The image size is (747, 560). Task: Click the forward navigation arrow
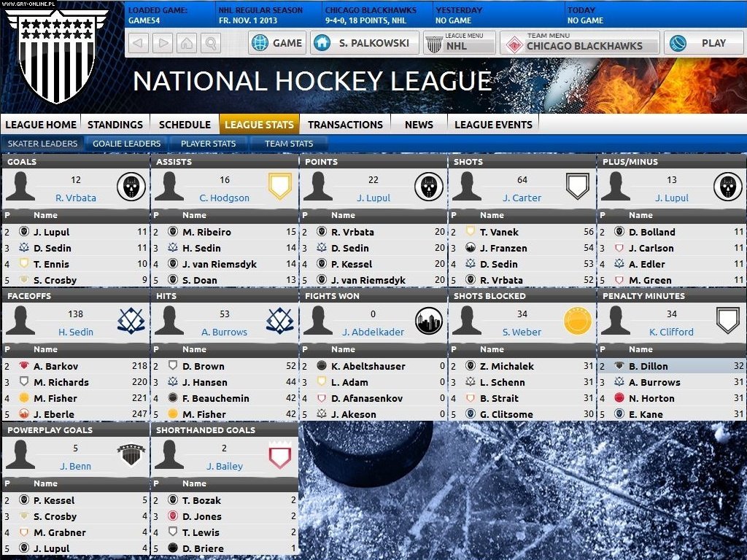point(162,43)
